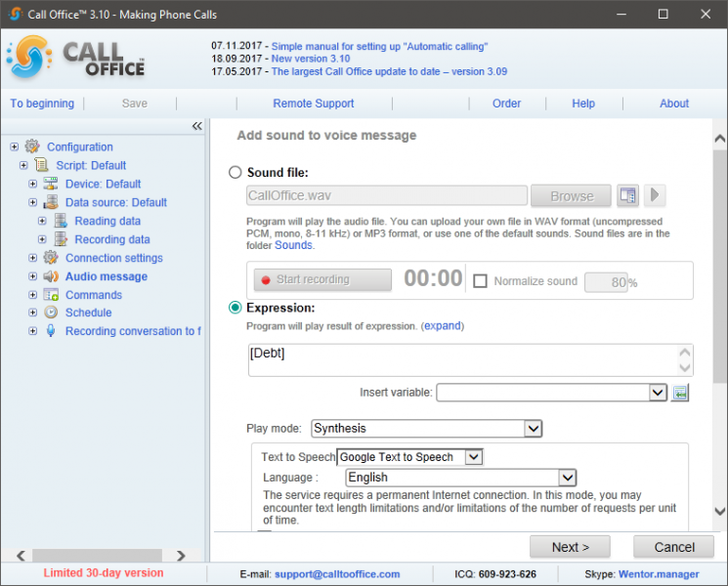Open the New version 3.10 news link

[x=311, y=59]
